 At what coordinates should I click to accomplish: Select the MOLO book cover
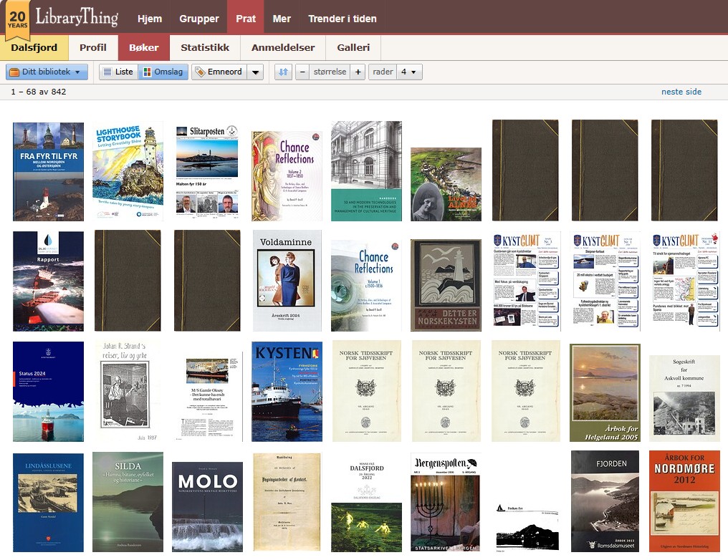coord(207,506)
